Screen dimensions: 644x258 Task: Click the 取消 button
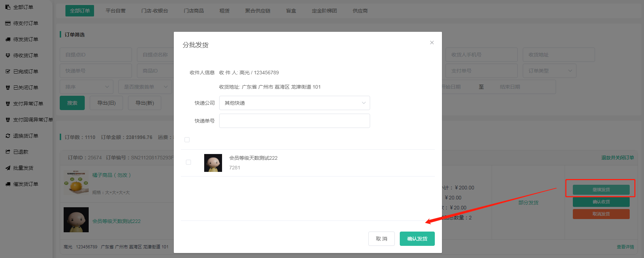point(382,239)
